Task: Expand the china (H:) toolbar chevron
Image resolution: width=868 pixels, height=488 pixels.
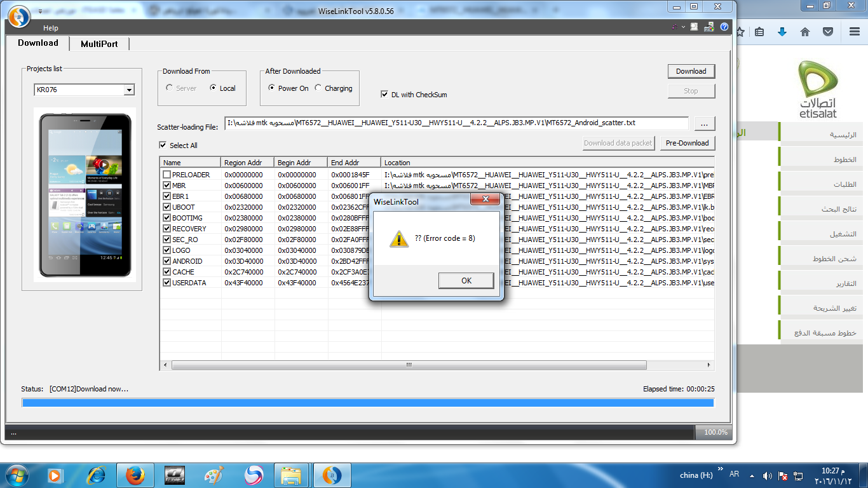Action: click(x=719, y=470)
